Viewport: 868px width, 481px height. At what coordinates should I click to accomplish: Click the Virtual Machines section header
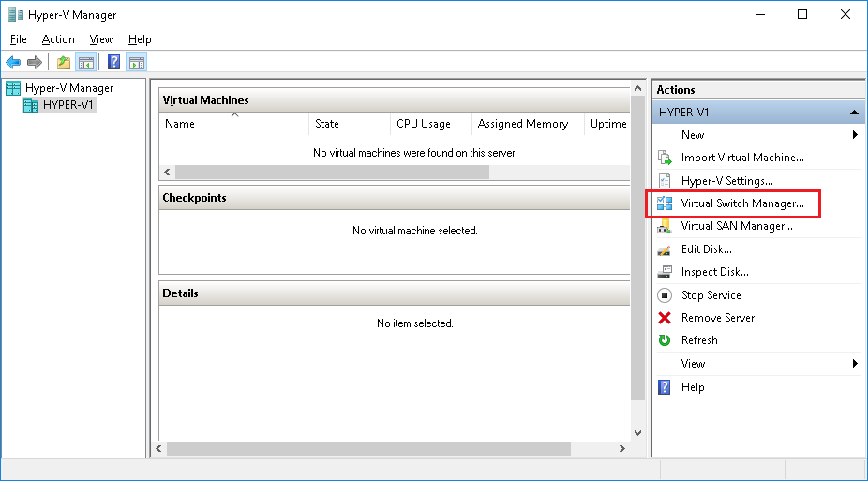tap(394, 100)
